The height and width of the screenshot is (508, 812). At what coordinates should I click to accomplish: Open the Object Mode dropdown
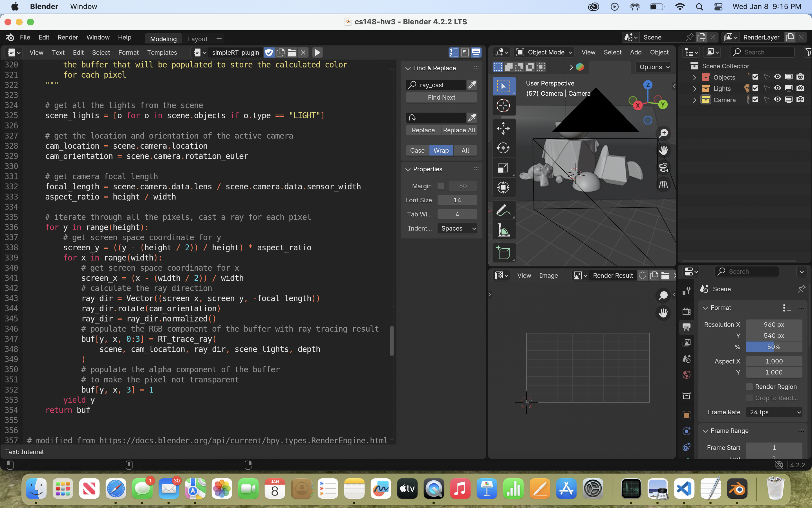tap(544, 52)
